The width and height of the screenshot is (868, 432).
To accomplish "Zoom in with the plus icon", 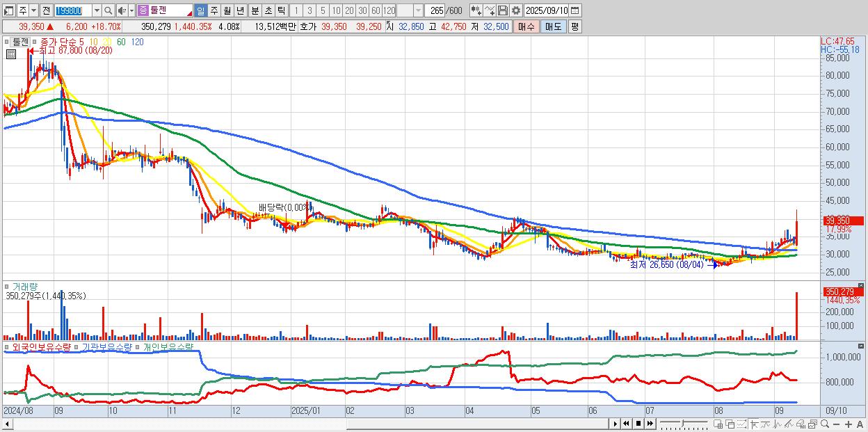I will [x=849, y=424].
